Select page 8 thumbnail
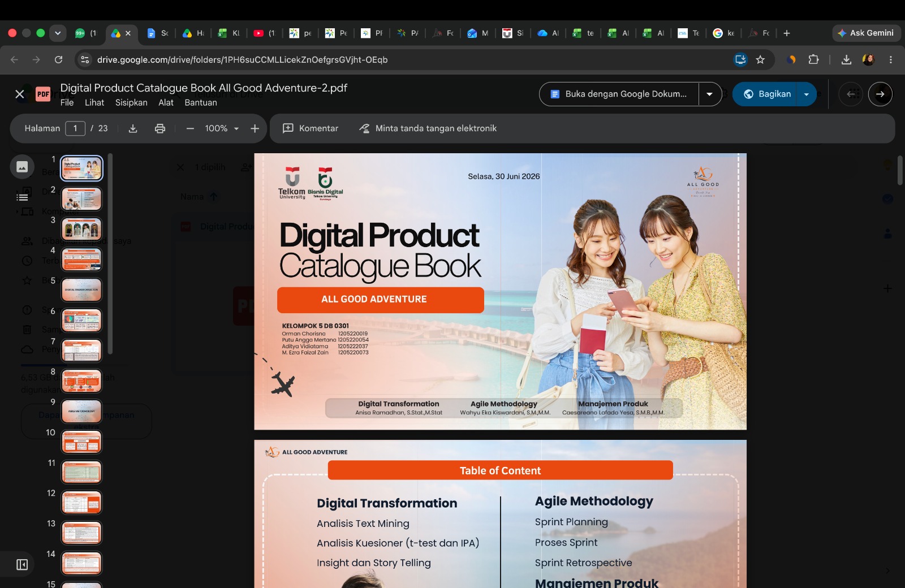The width and height of the screenshot is (905, 588). pyautogui.click(x=81, y=381)
